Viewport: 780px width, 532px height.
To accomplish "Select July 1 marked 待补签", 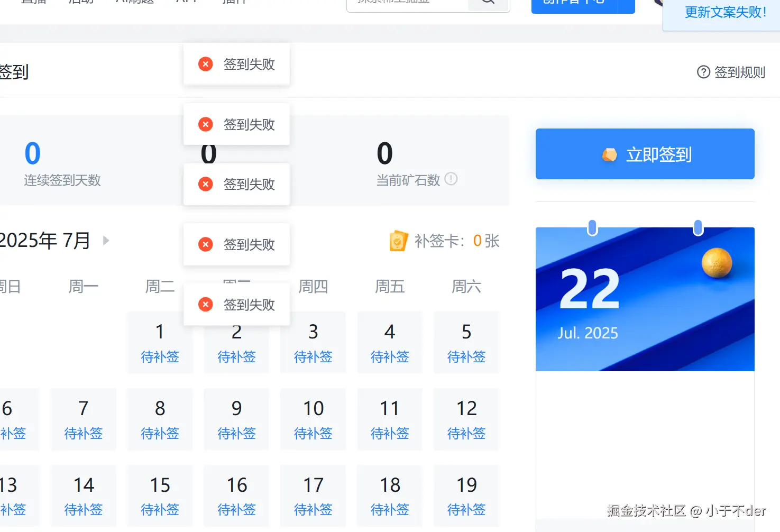I will (160, 343).
